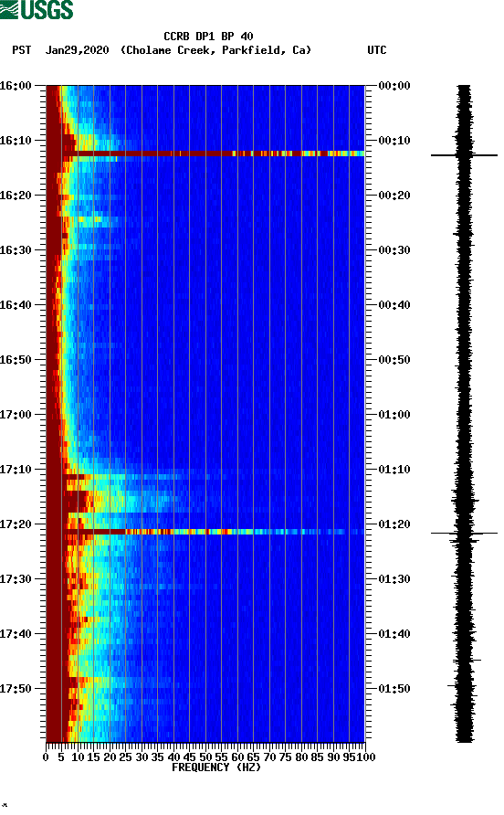Image resolution: width=504 pixels, height=815 pixels.
Task: Click the Cholame Creek, Parkfield, Ca label
Action: [x=215, y=50]
